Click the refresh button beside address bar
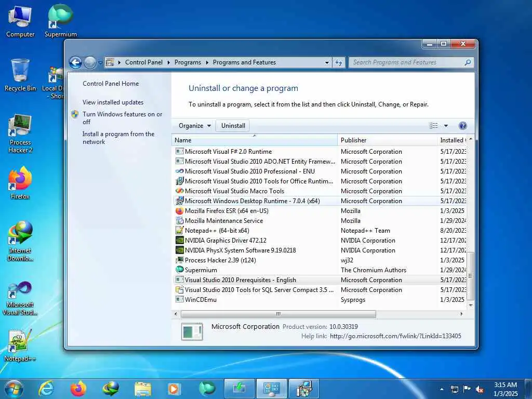532x399 pixels. [339, 62]
